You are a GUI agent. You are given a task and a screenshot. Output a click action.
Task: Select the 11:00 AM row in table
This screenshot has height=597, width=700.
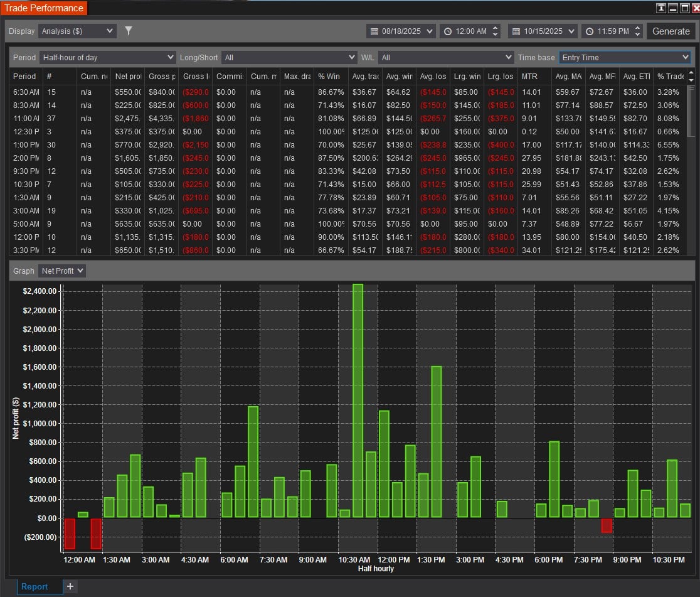(26, 118)
